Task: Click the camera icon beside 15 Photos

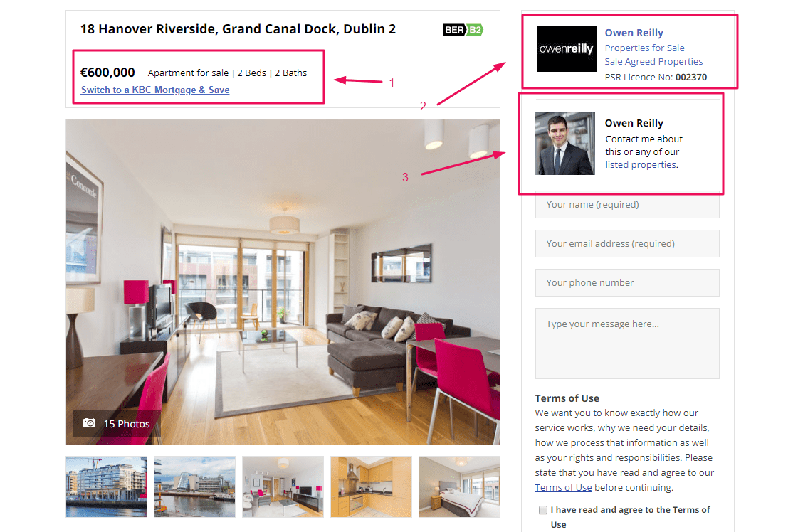Action: [x=90, y=423]
